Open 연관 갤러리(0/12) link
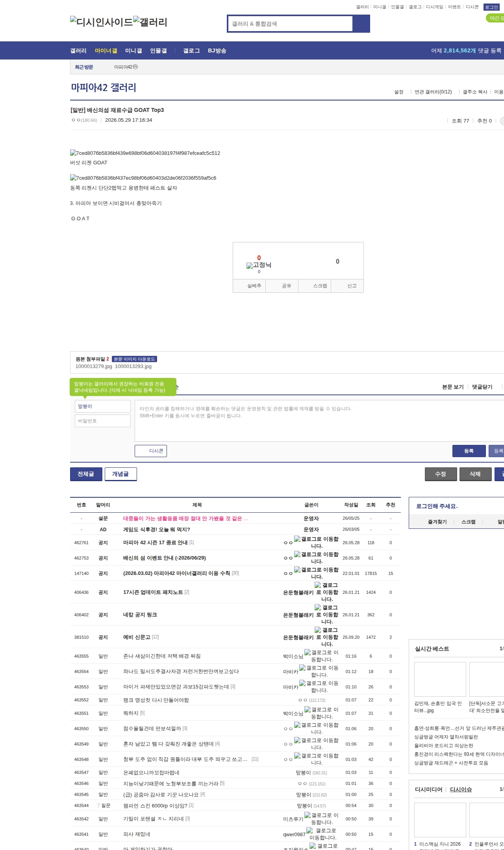Viewport: 504px width, 850px height. coord(433,92)
